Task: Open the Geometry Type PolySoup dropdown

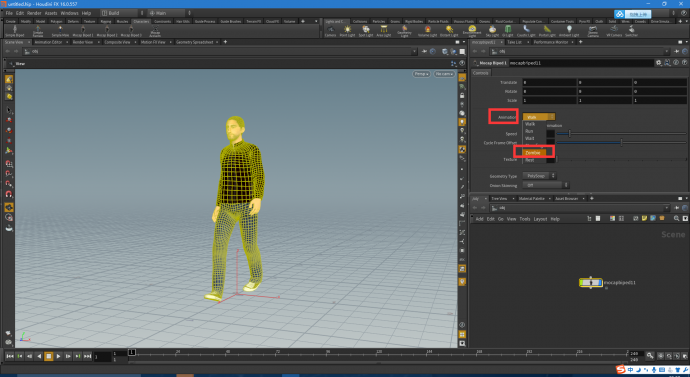Action: click(539, 176)
